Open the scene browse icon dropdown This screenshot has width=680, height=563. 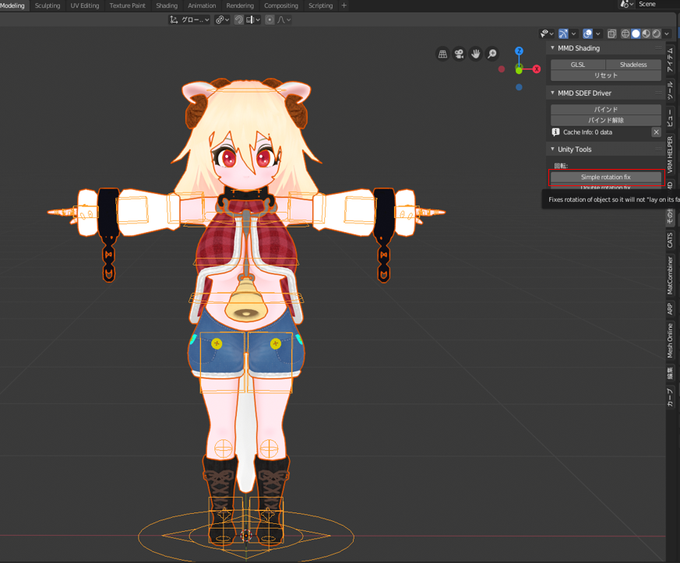pos(627,4)
